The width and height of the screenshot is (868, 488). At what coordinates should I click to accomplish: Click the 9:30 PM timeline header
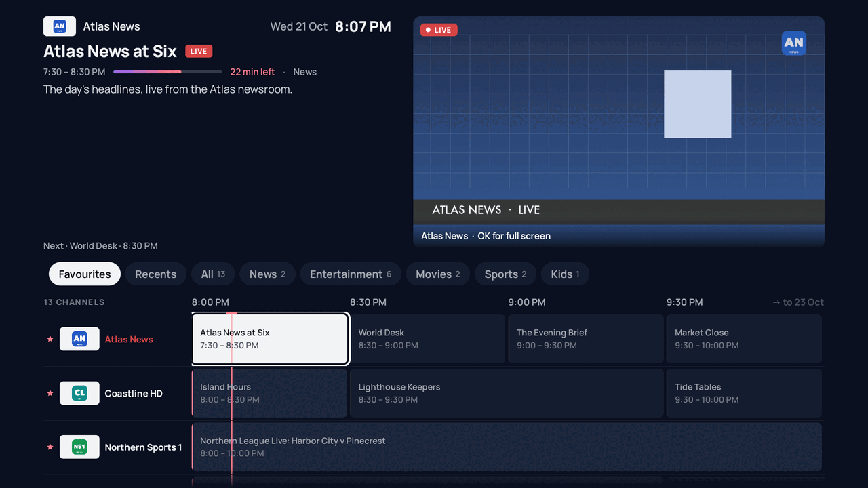click(685, 302)
